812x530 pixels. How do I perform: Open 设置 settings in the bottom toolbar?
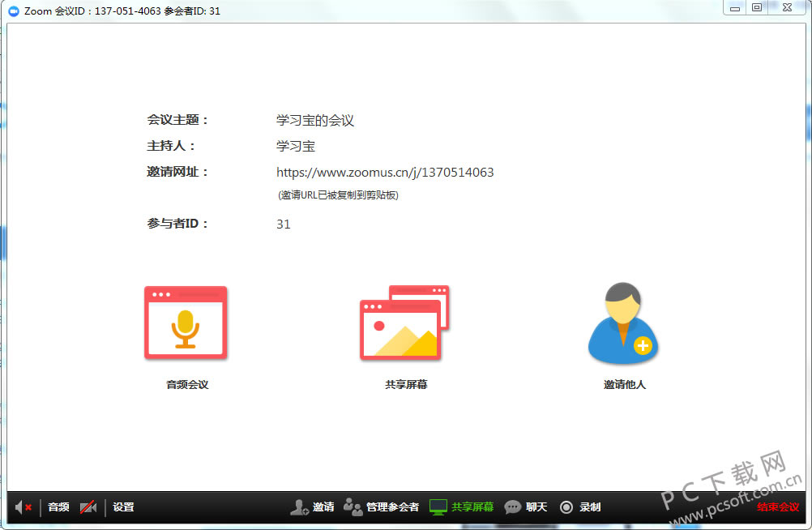(123, 507)
